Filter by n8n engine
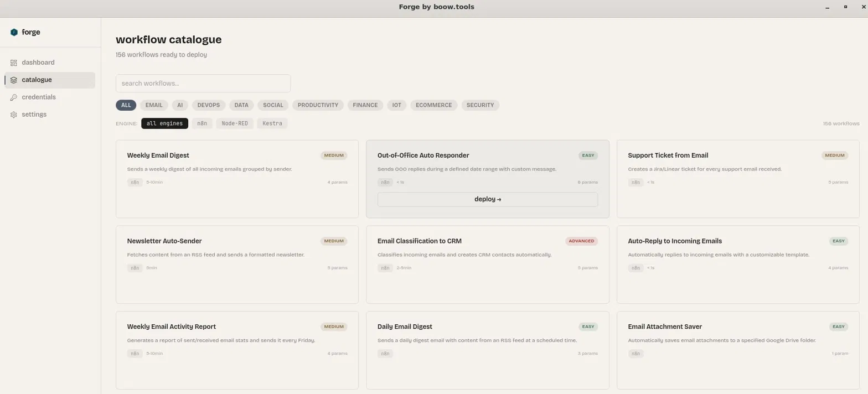 [202, 123]
